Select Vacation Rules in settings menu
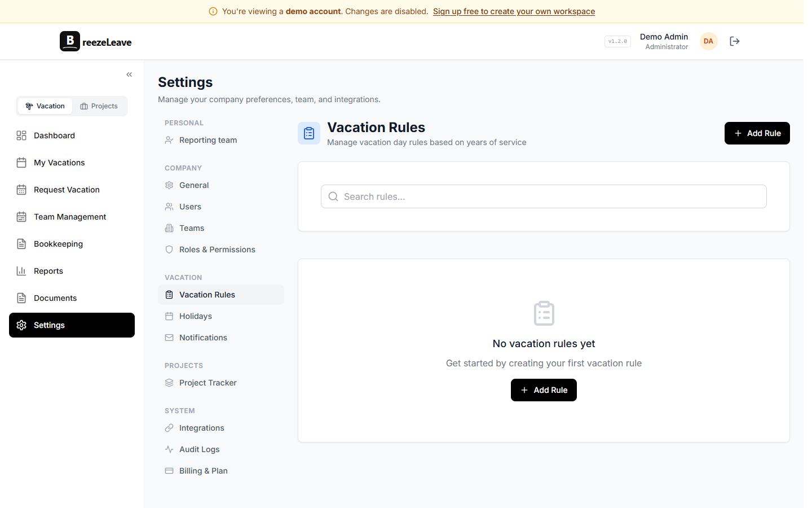The height and width of the screenshot is (508, 812). click(221, 295)
